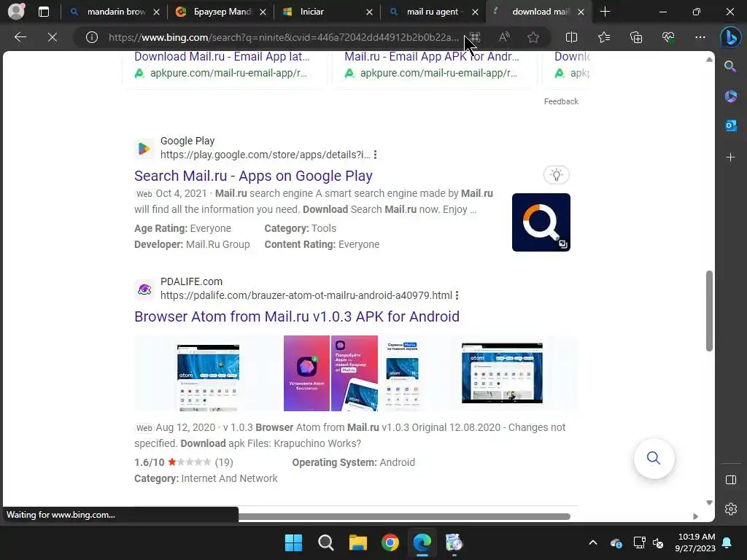The height and width of the screenshot is (560, 747).
Task: Switch to mail ru agent tab
Action: coord(433,12)
